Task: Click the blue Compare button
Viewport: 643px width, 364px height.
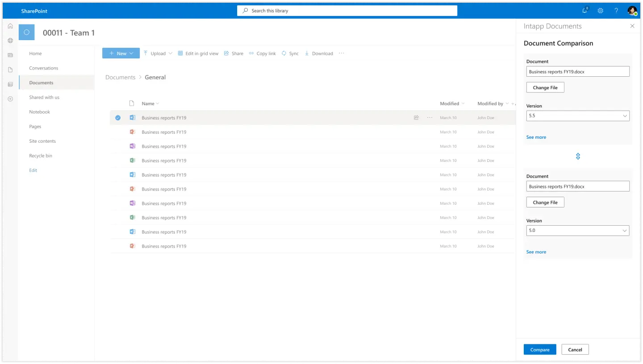Action: [x=540, y=349]
